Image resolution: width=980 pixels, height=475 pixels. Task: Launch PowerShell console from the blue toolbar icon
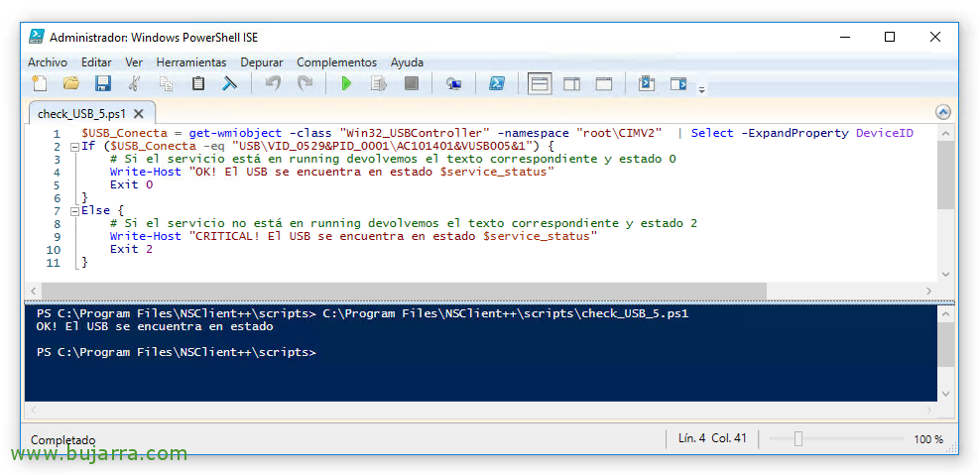pyautogui.click(x=498, y=84)
